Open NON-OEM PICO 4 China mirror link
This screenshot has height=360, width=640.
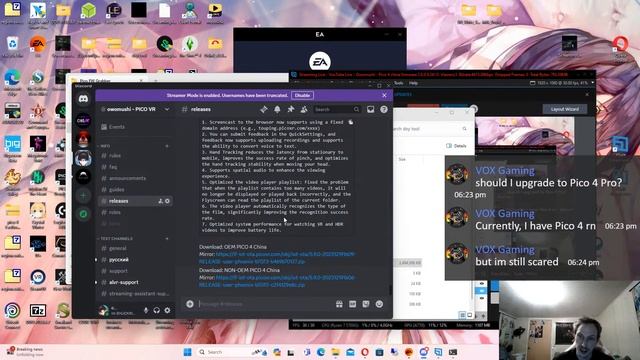pyautogui.click(x=277, y=281)
